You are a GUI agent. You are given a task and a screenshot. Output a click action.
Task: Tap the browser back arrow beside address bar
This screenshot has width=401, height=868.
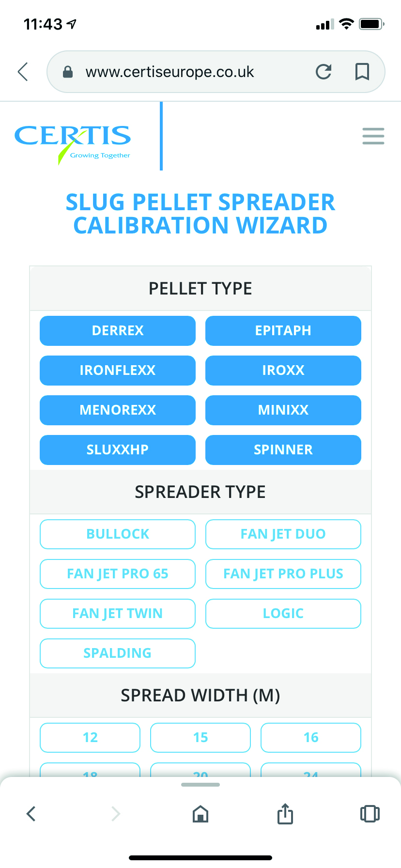tap(23, 72)
